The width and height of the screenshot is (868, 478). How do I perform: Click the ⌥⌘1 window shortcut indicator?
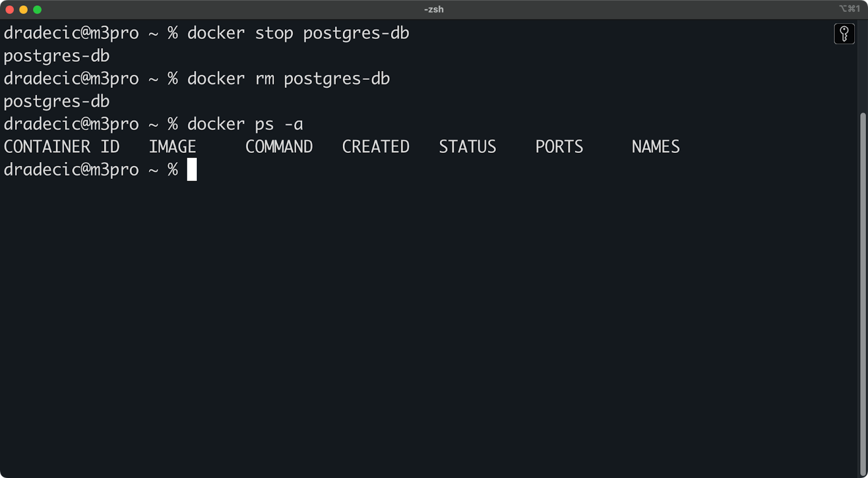[850, 9]
